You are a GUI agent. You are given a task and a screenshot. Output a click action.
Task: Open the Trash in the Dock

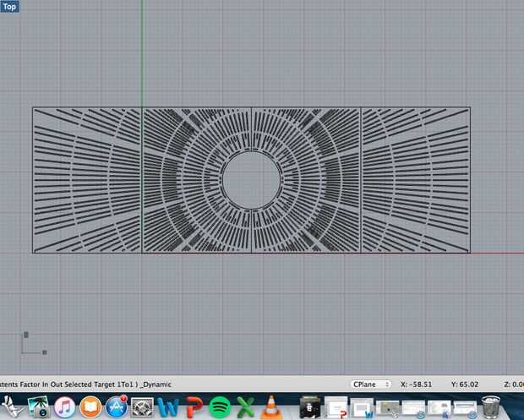[491, 407]
